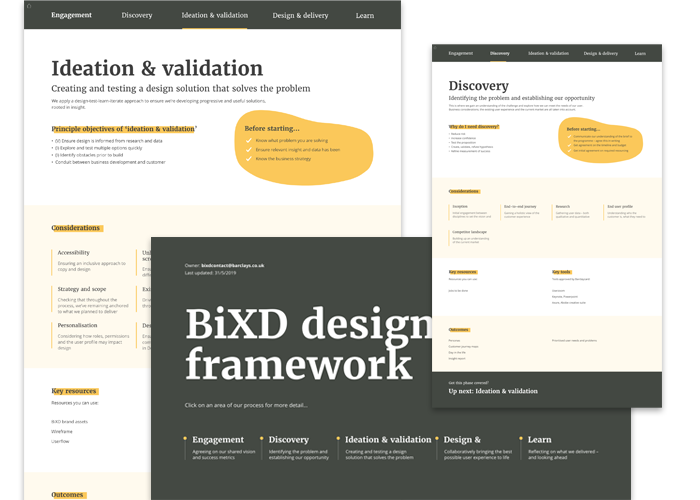Screen dimensions: 700x500
Task: Click 'Considerations' heading on Ideation page
Action: 76,228
